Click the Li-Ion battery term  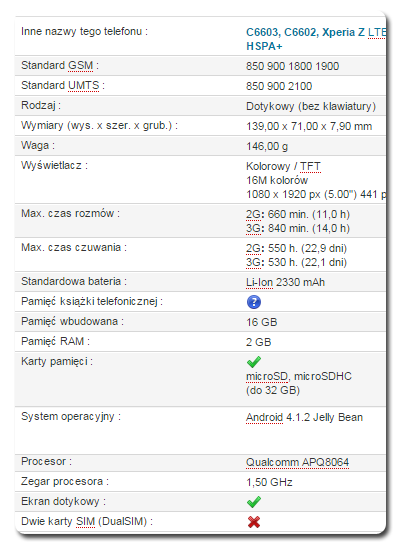pos(259,282)
